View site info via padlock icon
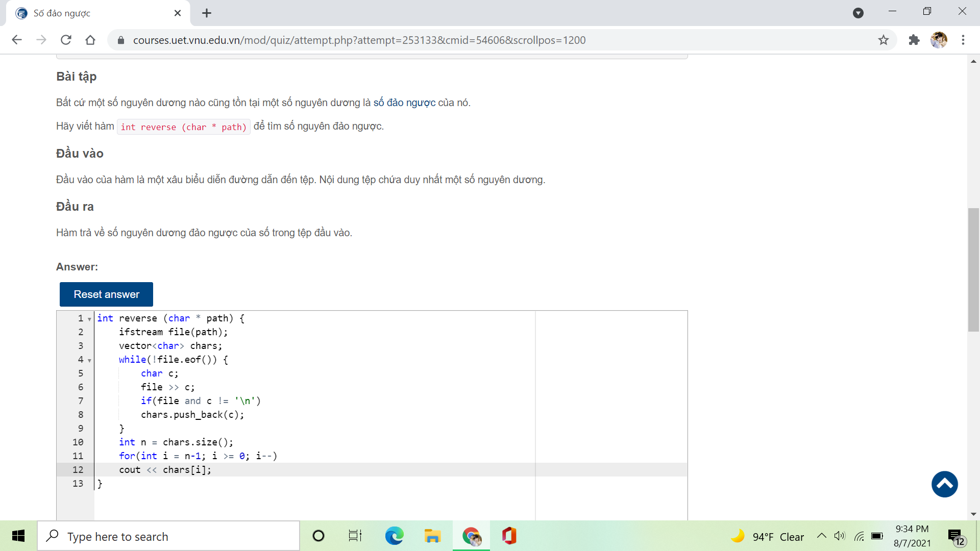 121,40
